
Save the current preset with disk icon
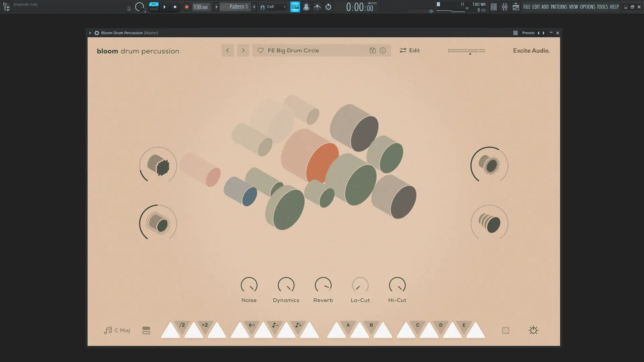pos(372,51)
